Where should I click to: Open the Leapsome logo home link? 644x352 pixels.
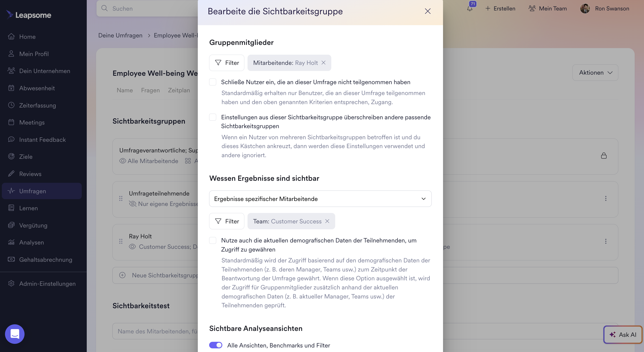click(29, 15)
